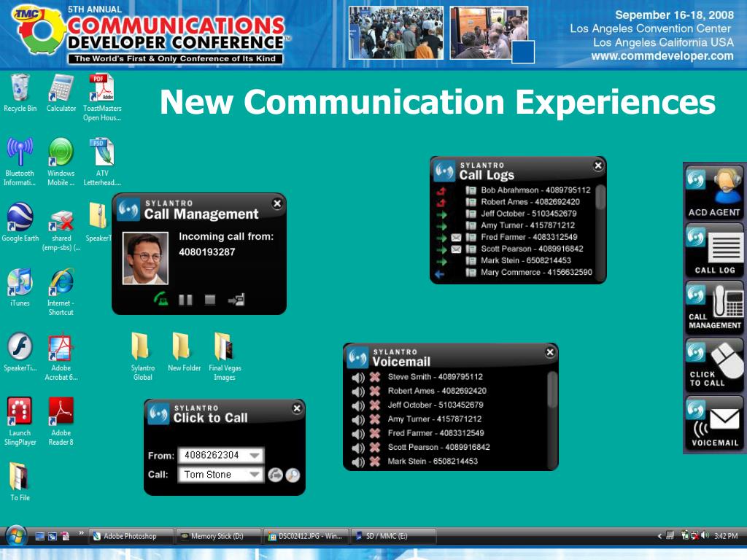Image resolution: width=747 pixels, height=560 pixels.
Task: Click the system tray volume icon
Action: coord(705,536)
